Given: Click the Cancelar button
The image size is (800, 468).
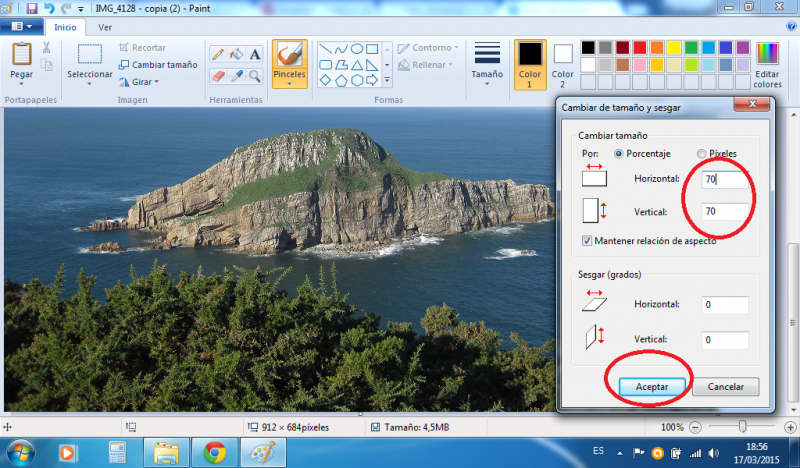Looking at the screenshot, I should 726,386.
